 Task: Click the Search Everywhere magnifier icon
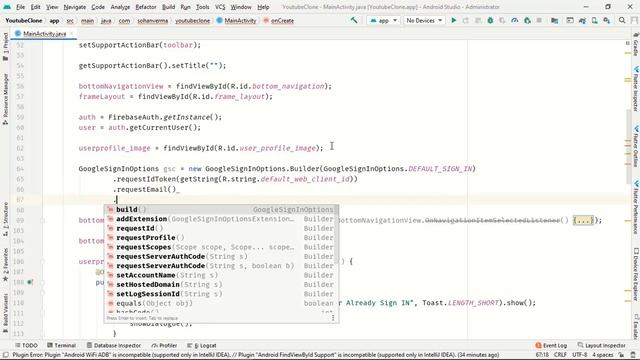pos(622,20)
